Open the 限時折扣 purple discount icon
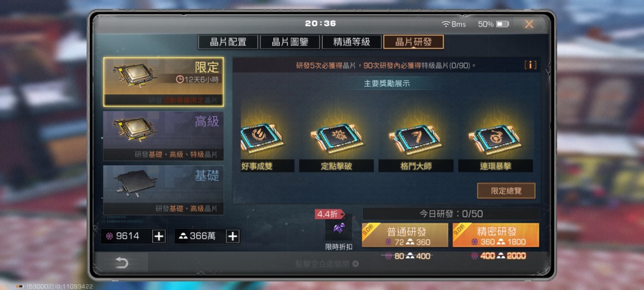 [x=338, y=228]
